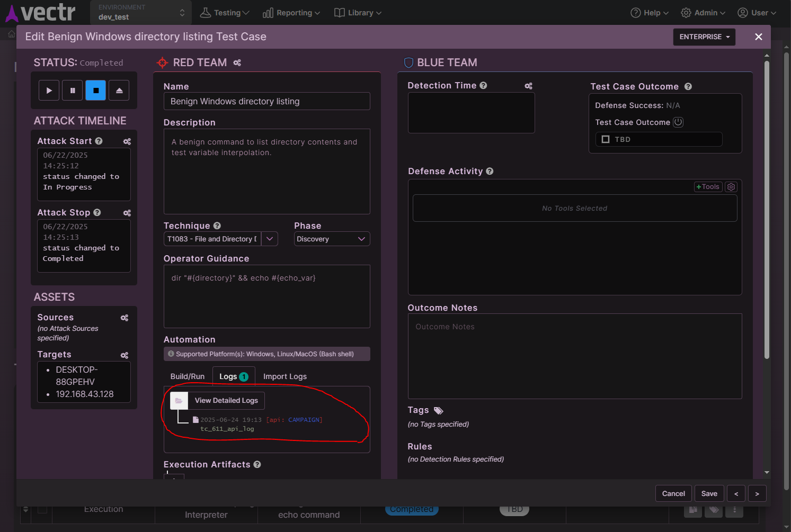
Task: Open Targets settings gear
Action: coord(124,355)
